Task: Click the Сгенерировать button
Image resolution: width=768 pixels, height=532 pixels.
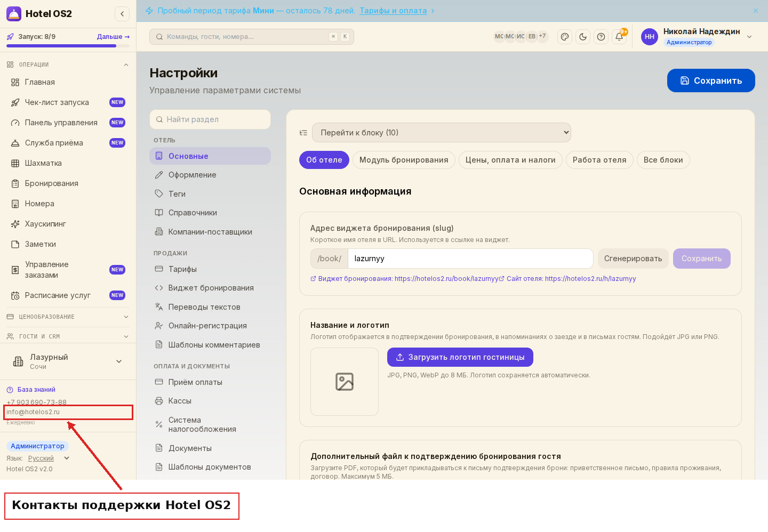Action: 633,259
